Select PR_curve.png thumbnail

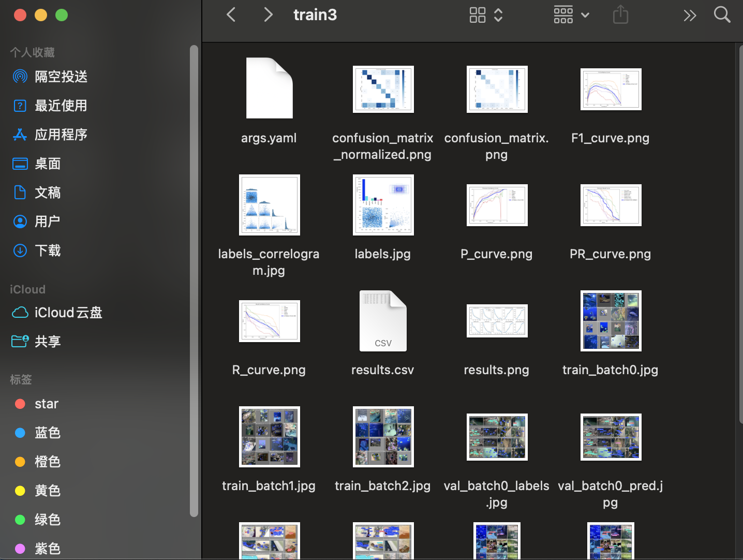click(x=611, y=205)
